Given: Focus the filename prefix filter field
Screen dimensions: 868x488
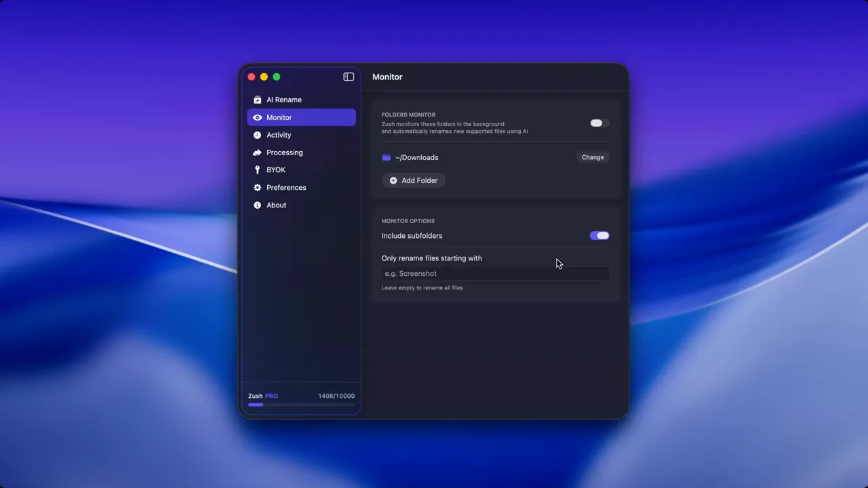Looking at the screenshot, I should coord(495,273).
